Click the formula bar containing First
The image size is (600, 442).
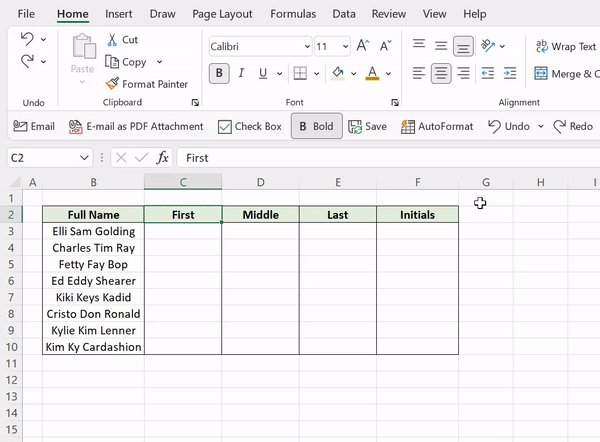(388, 158)
